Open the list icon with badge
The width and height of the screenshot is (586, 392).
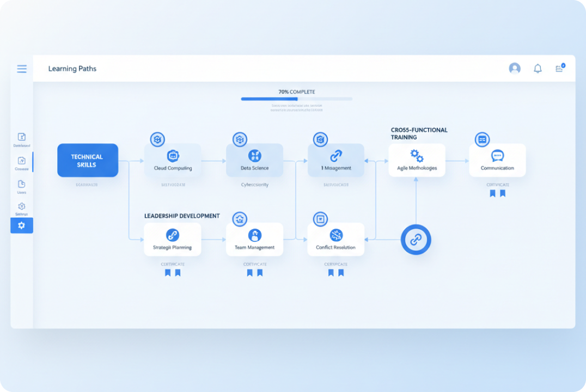pyautogui.click(x=560, y=68)
